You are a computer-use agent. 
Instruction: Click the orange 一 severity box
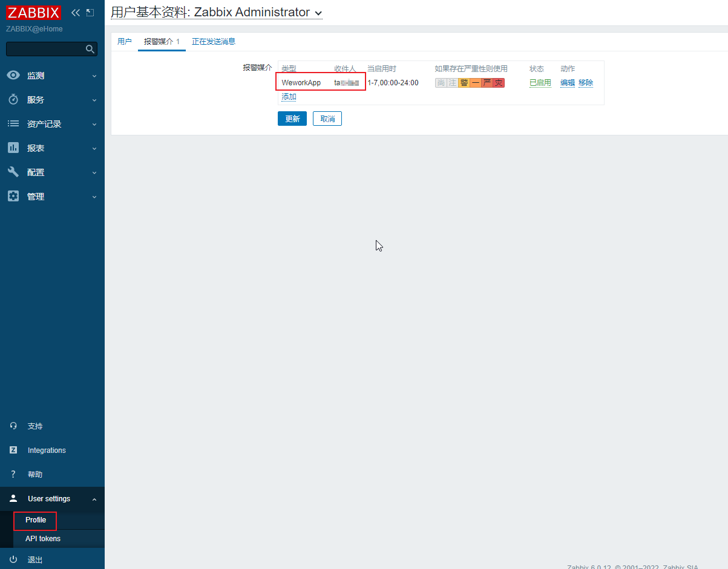click(476, 83)
